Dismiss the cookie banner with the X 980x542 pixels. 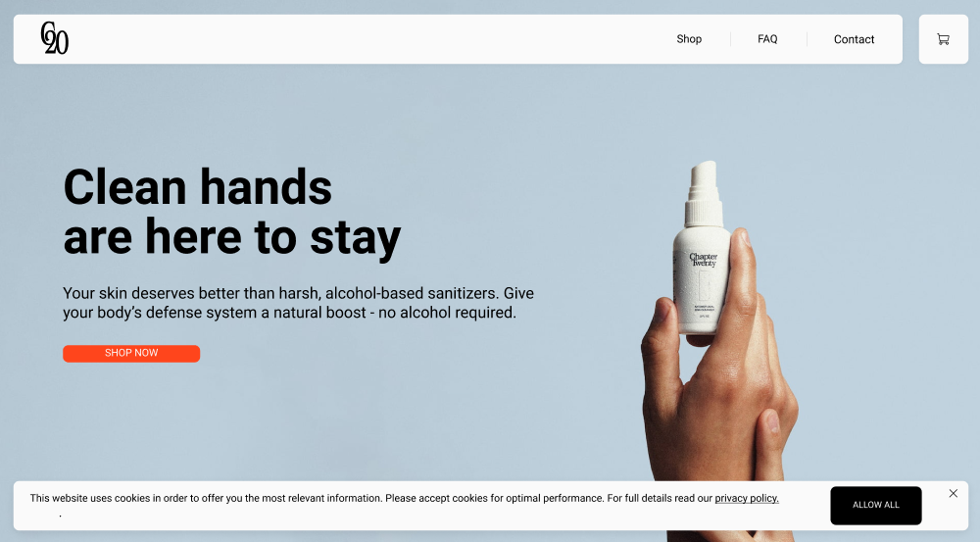tap(954, 493)
